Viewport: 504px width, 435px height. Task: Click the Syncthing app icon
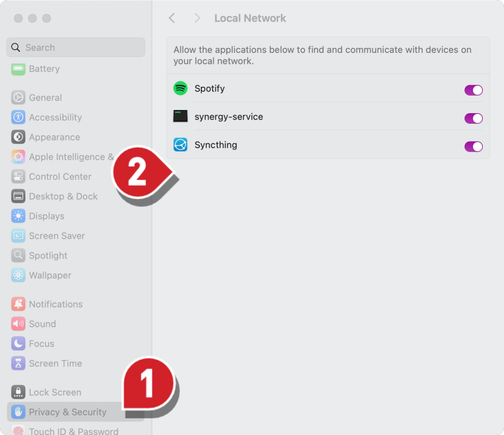point(180,145)
